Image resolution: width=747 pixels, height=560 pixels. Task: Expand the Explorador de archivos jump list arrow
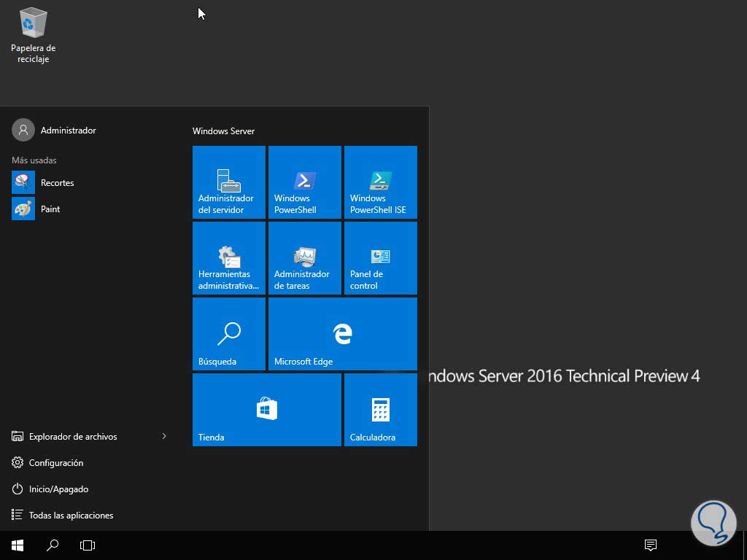point(164,436)
